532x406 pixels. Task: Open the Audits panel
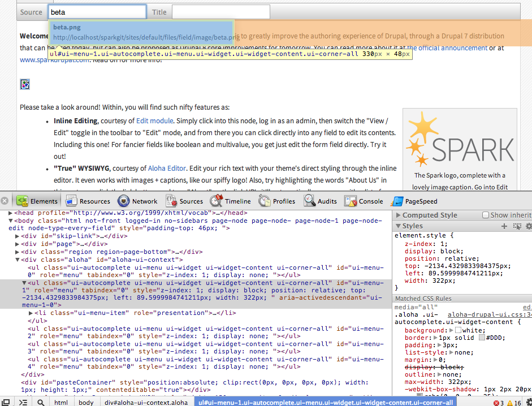point(321,201)
